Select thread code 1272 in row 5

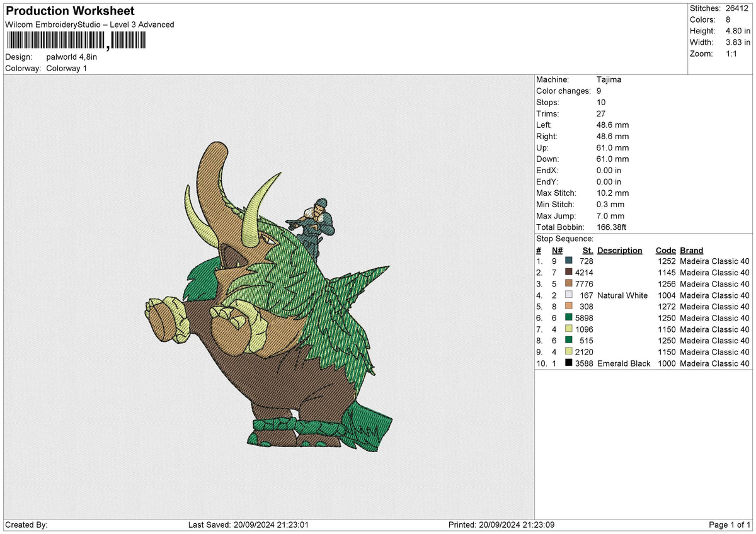tap(666, 307)
